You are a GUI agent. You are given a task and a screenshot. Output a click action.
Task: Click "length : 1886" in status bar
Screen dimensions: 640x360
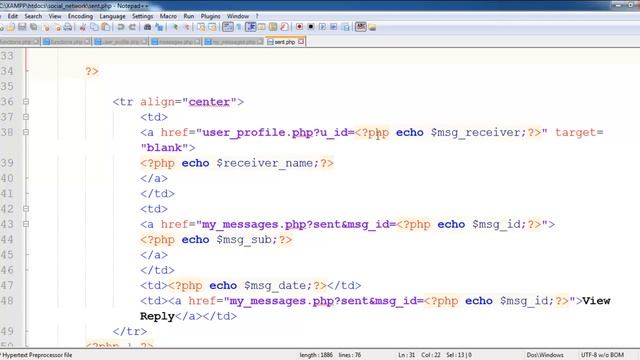point(316,355)
